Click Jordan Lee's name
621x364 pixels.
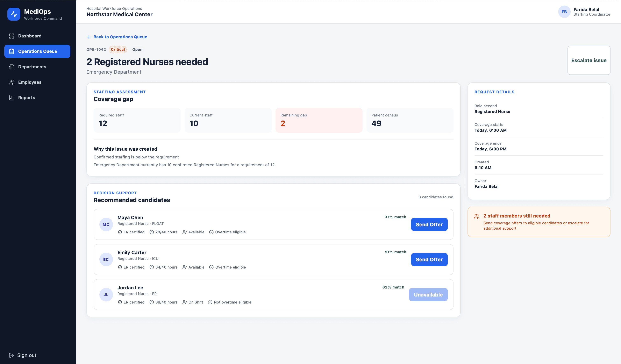pos(130,288)
